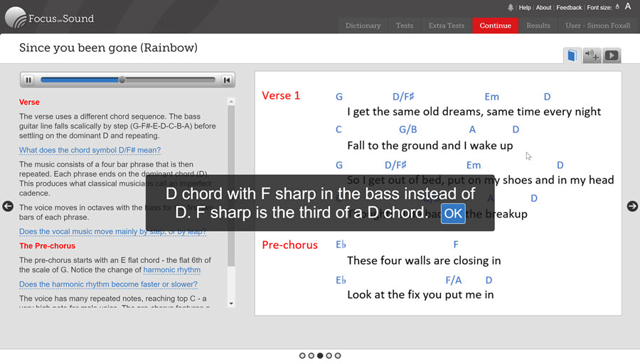
Task: Dismiss the popup with OK button
Action: [453, 213]
